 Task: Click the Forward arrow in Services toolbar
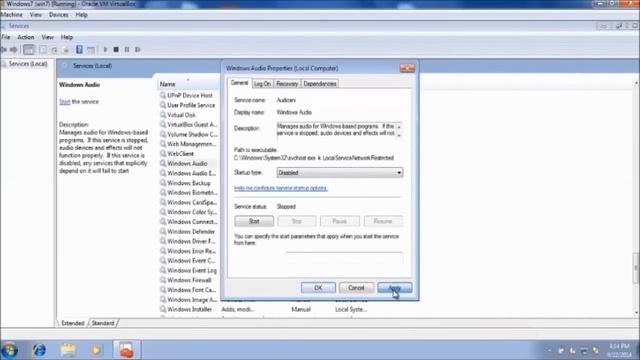[13, 50]
